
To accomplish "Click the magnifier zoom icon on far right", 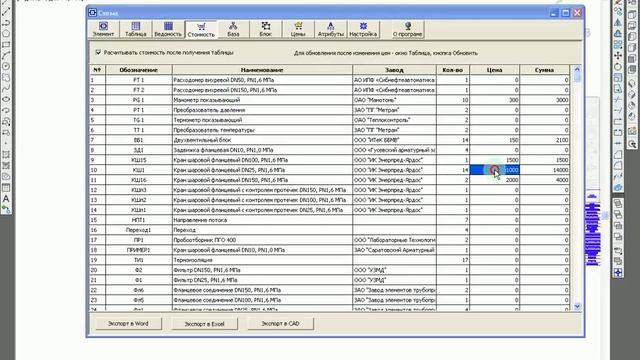I will point(632,144).
